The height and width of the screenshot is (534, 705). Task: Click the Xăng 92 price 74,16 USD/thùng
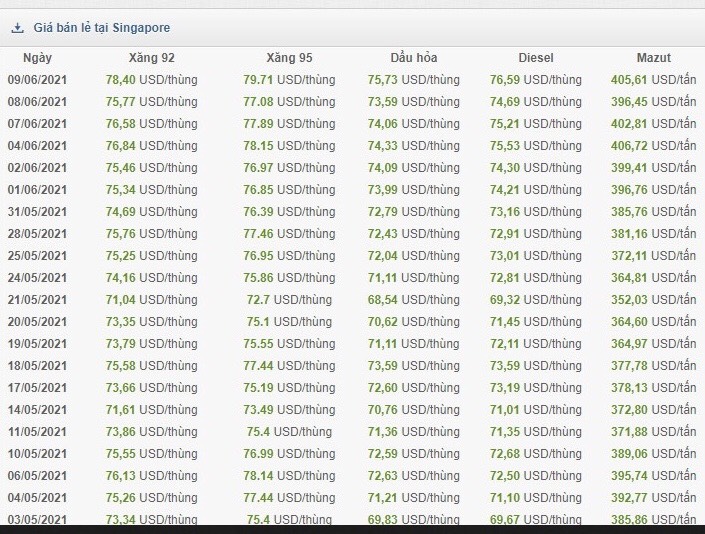(152, 278)
